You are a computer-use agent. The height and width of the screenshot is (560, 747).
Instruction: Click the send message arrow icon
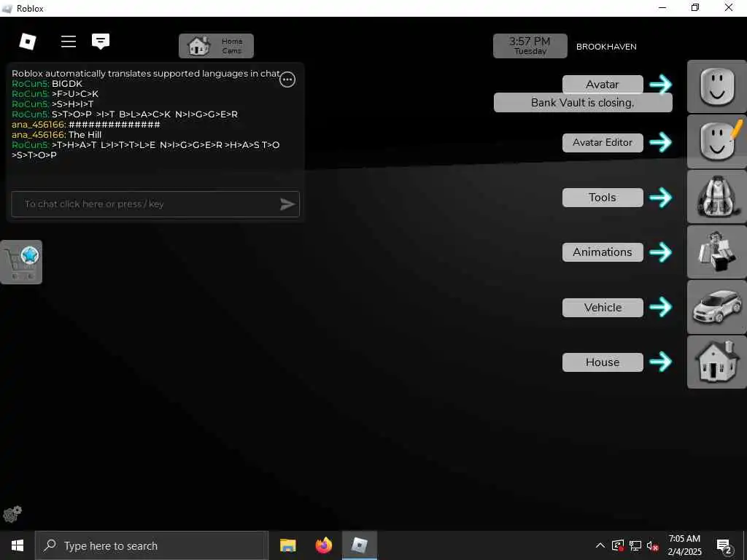287,204
